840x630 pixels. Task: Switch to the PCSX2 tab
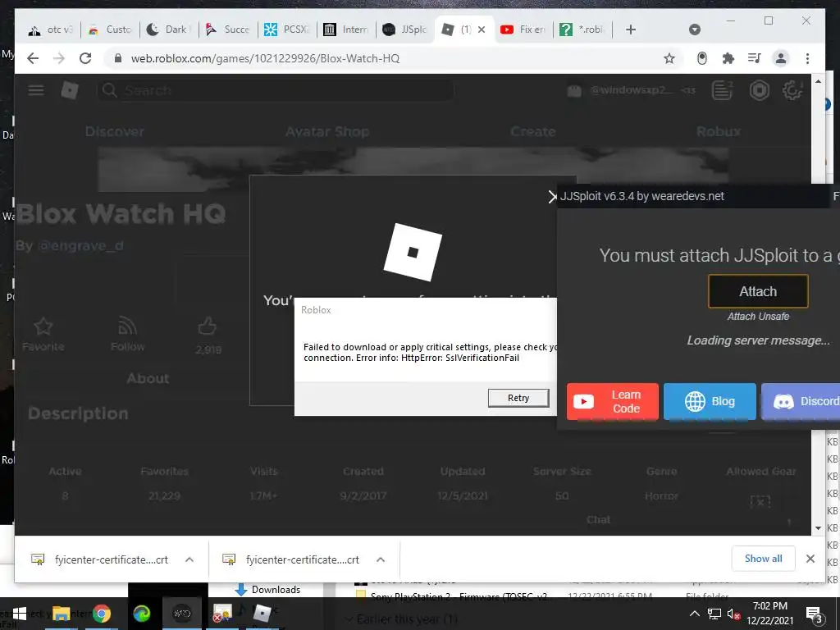click(x=288, y=30)
